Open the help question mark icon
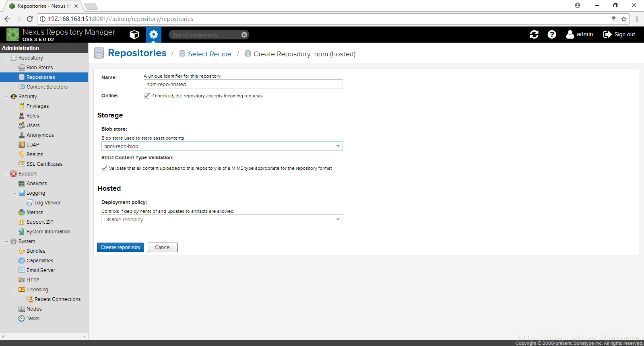 (552, 35)
